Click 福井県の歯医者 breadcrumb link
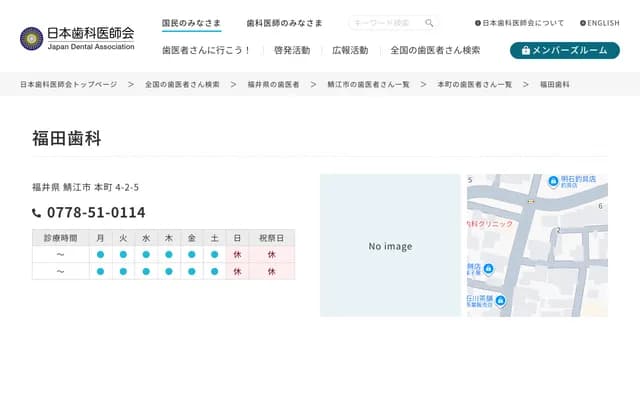Screen dimensions: 640x400 coord(273,85)
